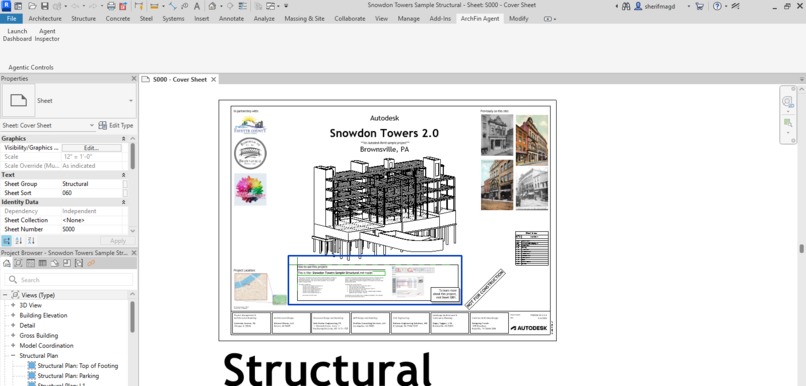Collapse the Views (Type) root node
Viewport: 806px width, 386px height.
(5, 295)
